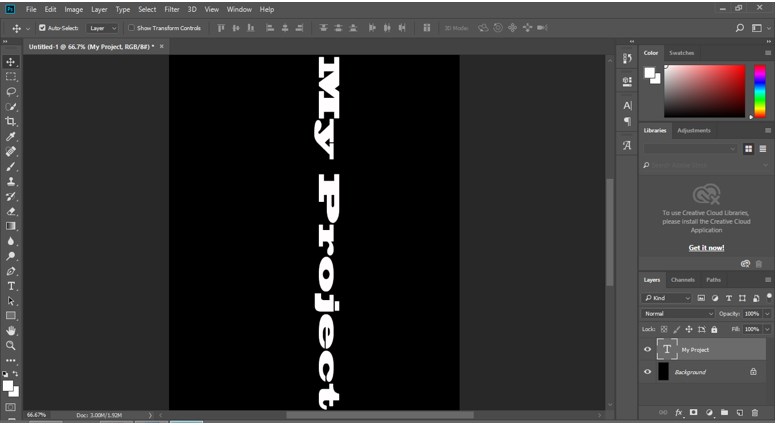Open the Layers panel options menu
The image size is (776, 425).
click(768, 280)
